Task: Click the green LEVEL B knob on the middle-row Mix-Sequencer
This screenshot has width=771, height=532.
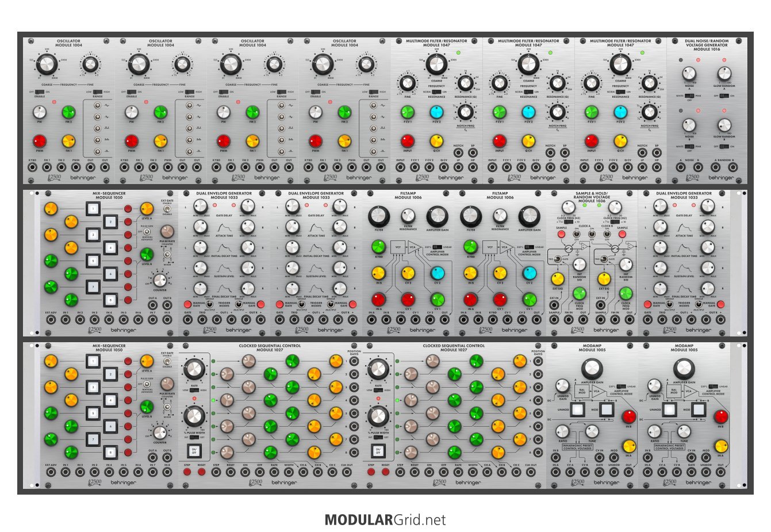Action: click(x=147, y=254)
